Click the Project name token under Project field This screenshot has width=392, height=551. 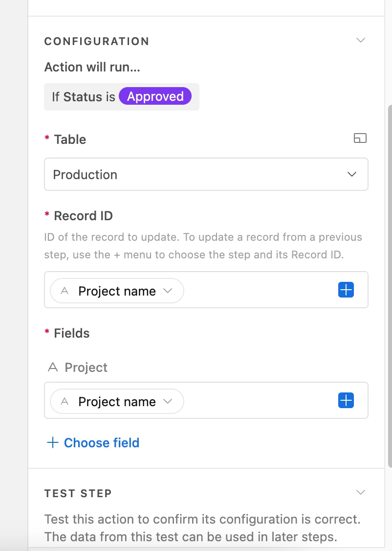[117, 402]
